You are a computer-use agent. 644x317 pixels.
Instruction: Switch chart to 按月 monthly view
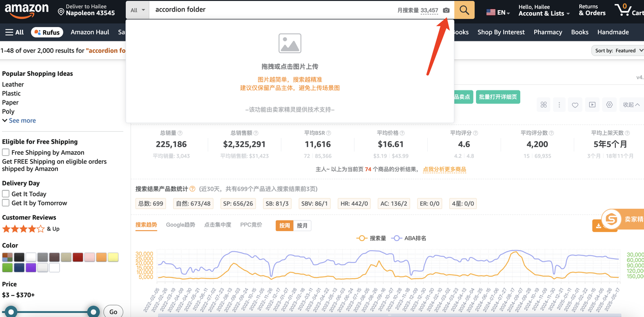[x=302, y=226]
